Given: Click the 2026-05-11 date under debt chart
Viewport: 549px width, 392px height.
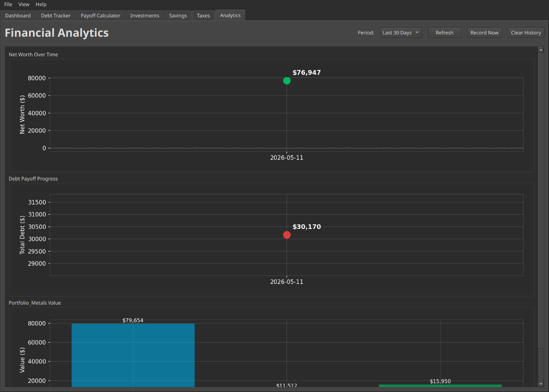Looking at the screenshot, I should pos(287,282).
